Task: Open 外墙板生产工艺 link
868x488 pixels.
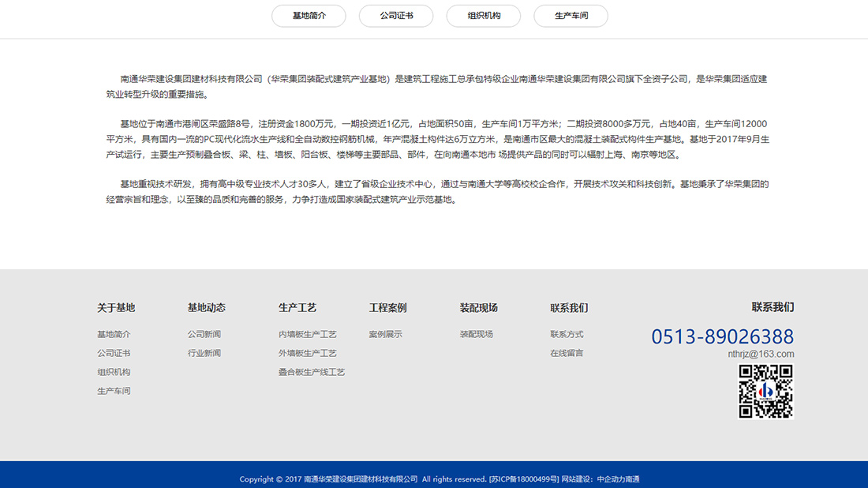Action: [x=308, y=353]
